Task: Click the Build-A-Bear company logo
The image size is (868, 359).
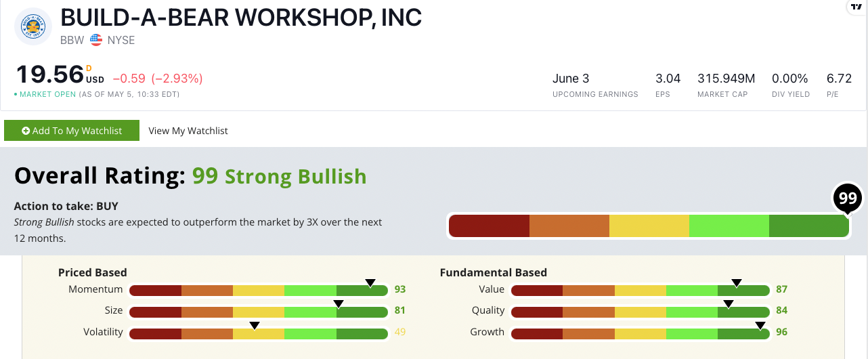Action: click(33, 26)
